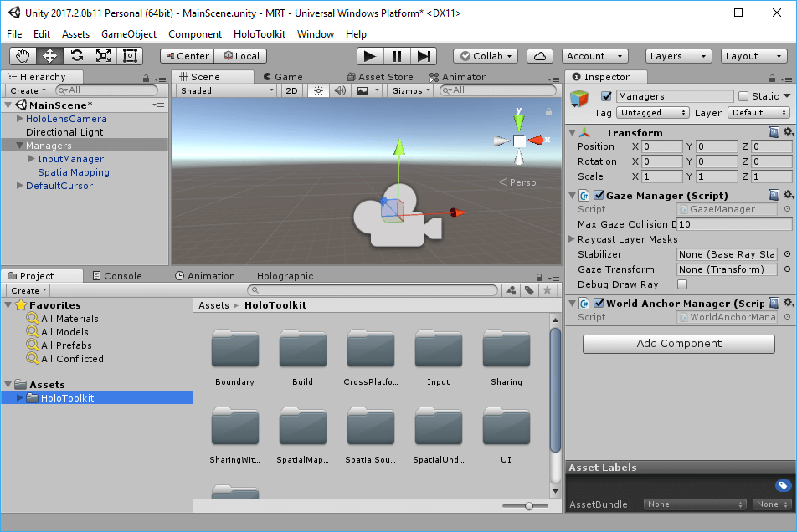Switch to the Game tab
797x532 pixels.
click(x=284, y=77)
